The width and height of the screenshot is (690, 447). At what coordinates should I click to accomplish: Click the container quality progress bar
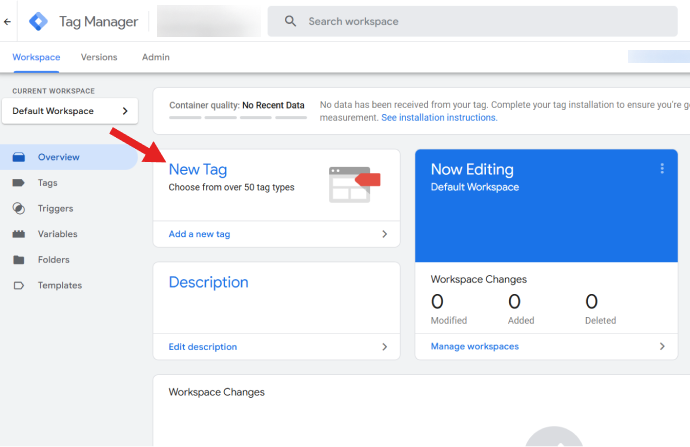click(x=238, y=117)
